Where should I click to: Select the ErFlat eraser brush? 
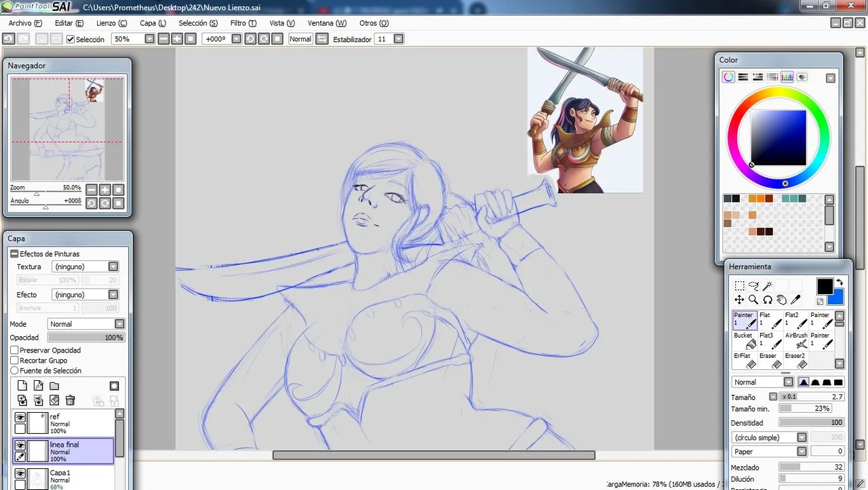point(745,360)
